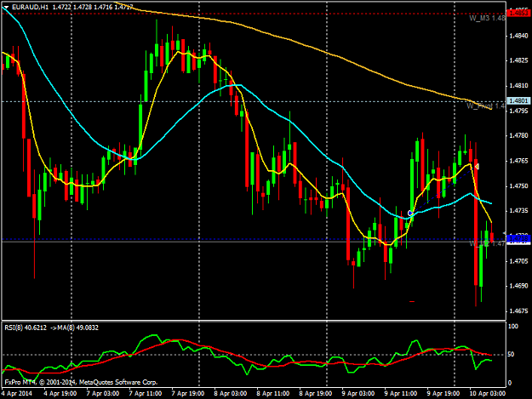Image resolution: width=532 pixels, height=399 pixels.
Task: Click the 7 Apr 11:00 time label
Action: pyautogui.click(x=146, y=394)
